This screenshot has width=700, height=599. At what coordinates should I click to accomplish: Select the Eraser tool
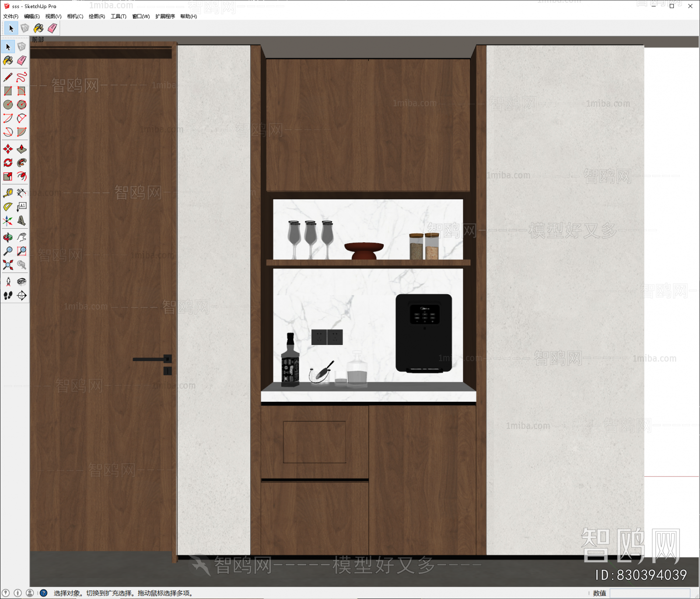22,60
